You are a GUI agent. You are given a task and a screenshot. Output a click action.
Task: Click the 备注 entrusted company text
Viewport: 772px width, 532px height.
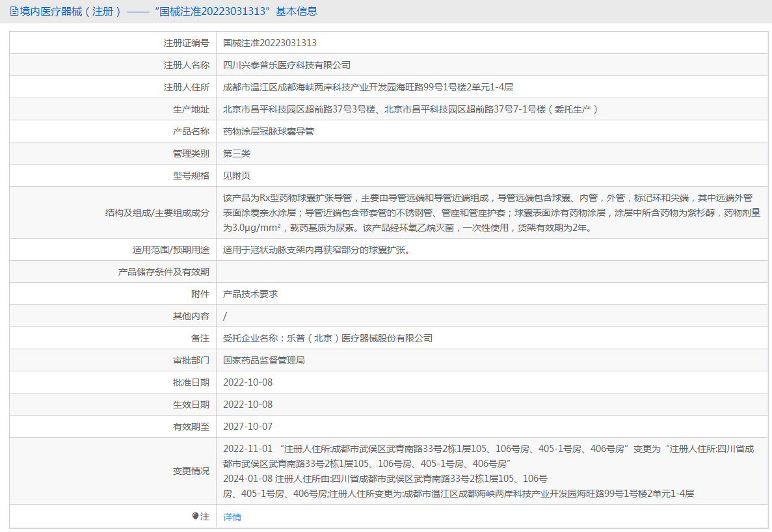tap(328, 338)
